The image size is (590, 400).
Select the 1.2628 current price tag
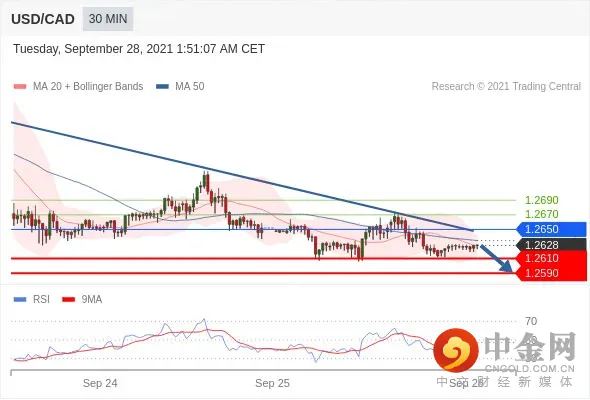click(551, 245)
